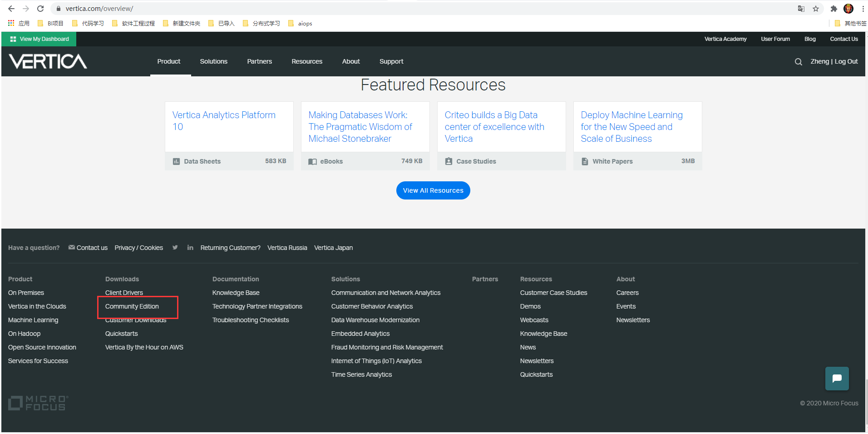The image size is (868, 434).
Task: Expand the Resources navigation menu
Action: (x=307, y=61)
